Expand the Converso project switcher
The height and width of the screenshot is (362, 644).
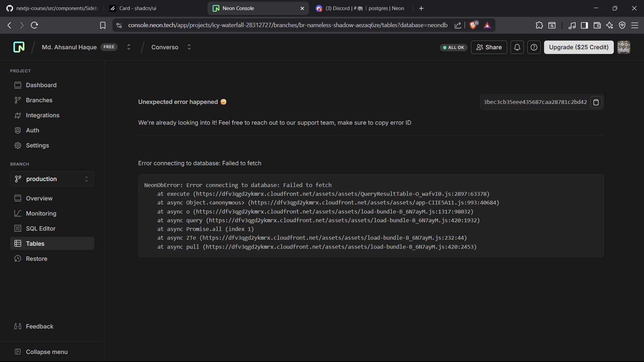(189, 47)
